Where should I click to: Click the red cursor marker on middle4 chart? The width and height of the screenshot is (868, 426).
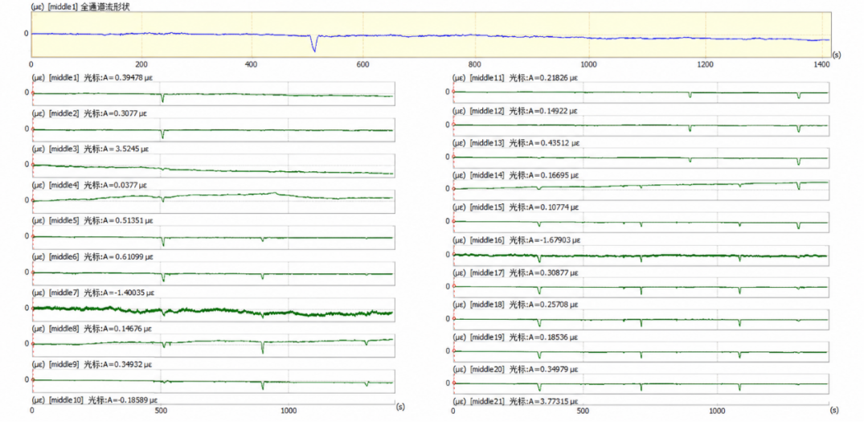click(x=32, y=200)
